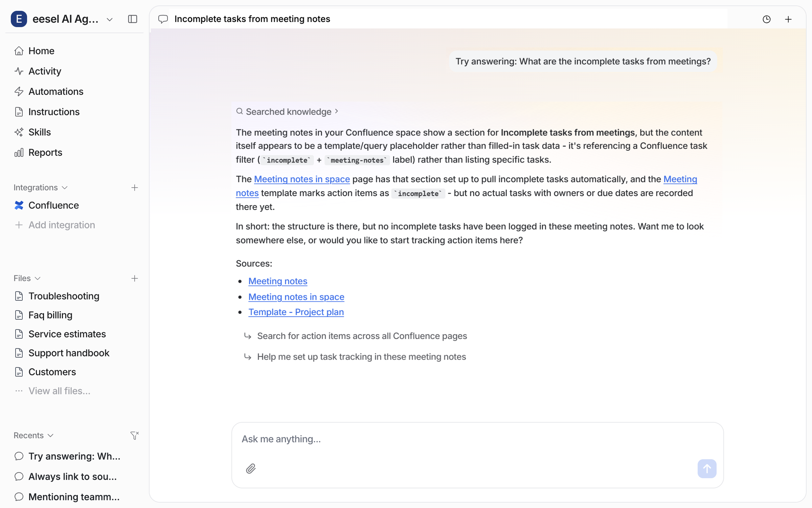Open recent chat 'Mentioning teamm...'
The height and width of the screenshot is (508, 812).
74,497
